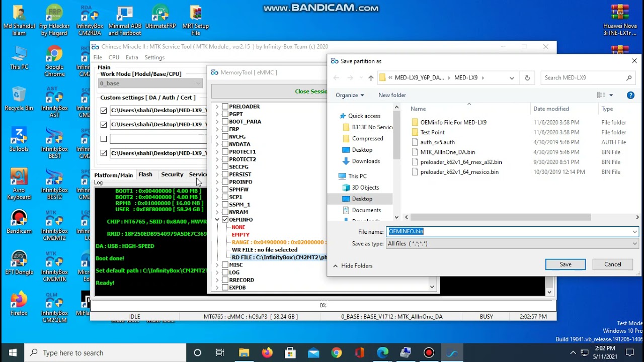This screenshot has width=644, height=362.
Task: Click the MTK Service Tool progress bar
Action: (323, 305)
